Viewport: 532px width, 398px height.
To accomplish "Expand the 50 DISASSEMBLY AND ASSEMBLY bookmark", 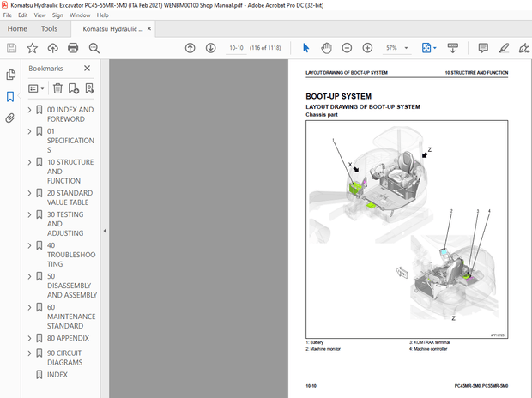I will pos(29,276).
